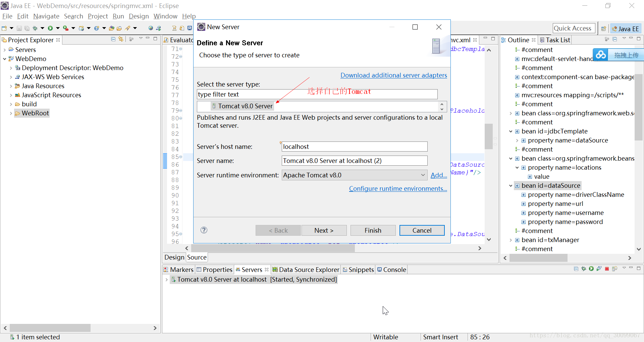Click the Server name field
The width and height of the screenshot is (644, 342).
(x=355, y=161)
